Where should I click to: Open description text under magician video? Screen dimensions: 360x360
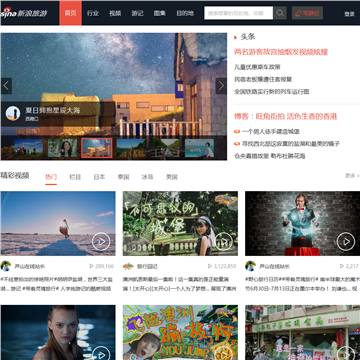pos(302,284)
